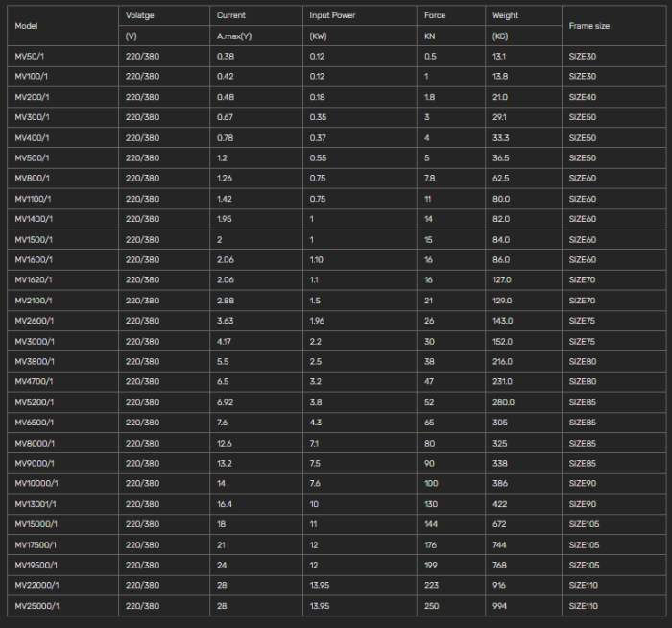Click the 994 weight value
Screen dimensions: 672x628
499,606
